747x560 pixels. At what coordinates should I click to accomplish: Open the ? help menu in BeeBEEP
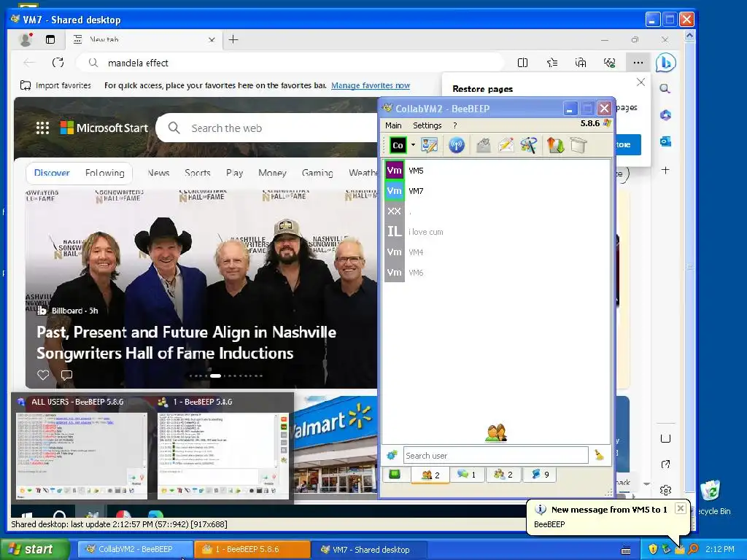[455, 125]
